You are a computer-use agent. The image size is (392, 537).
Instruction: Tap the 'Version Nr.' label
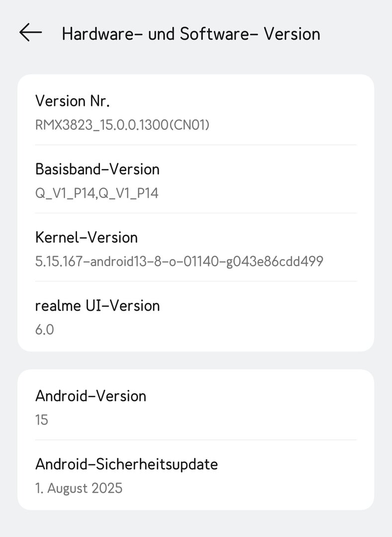point(72,101)
